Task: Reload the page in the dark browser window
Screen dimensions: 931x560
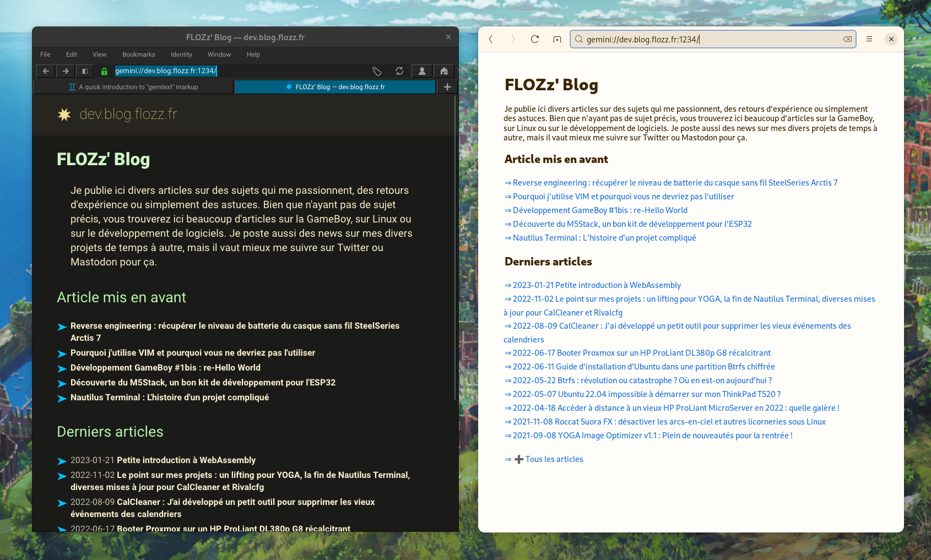Action: click(399, 71)
